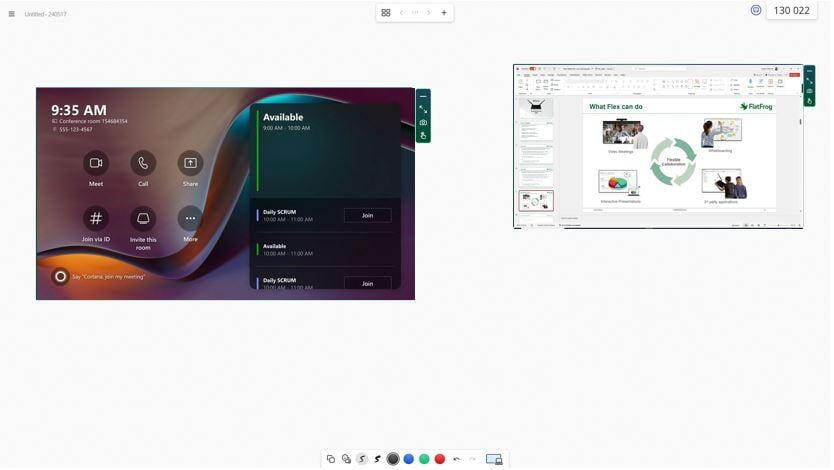Enable touch control on Teams Room window

(x=423, y=136)
